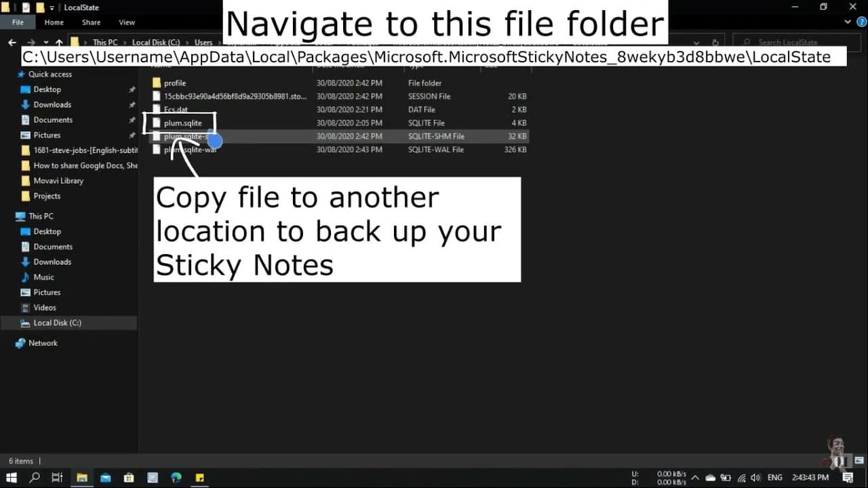Click Local Disk (C:) breadcrumb segment
Image resolution: width=868 pixels, height=488 pixels.
pyautogui.click(x=155, y=43)
